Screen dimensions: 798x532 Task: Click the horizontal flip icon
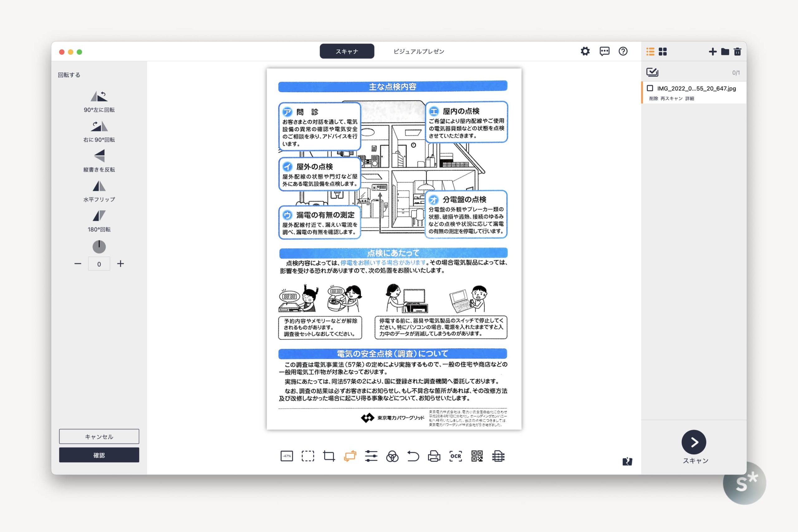[99, 186]
